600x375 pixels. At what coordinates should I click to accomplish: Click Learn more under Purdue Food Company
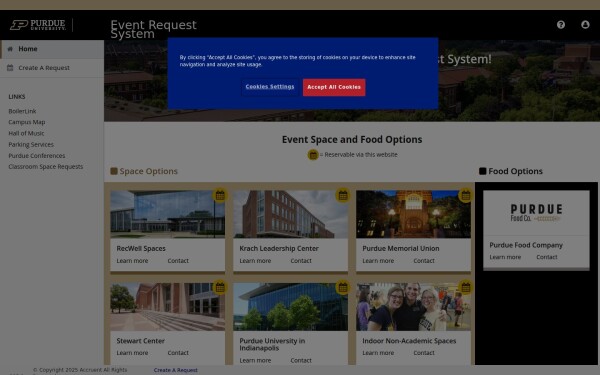[505, 257]
